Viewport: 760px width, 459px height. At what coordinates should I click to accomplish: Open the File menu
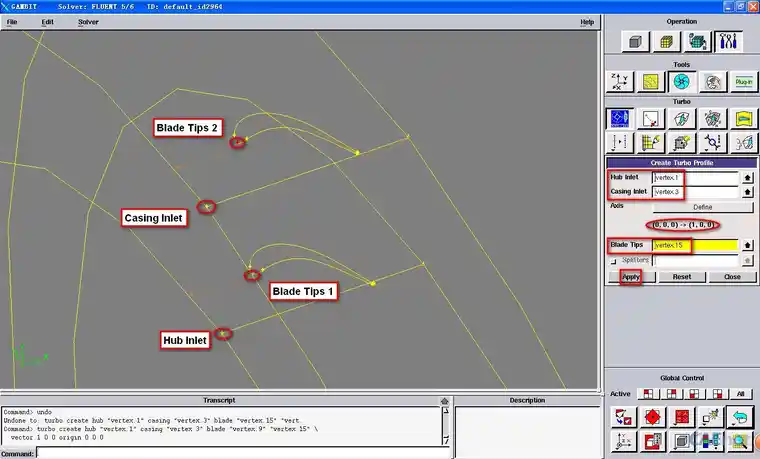click(12, 22)
